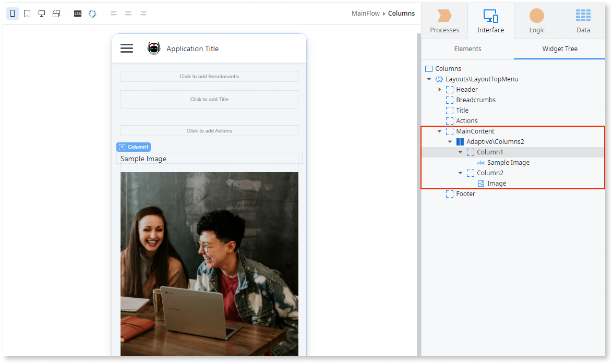This screenshot has height=364, width=613.
Task: Click the MainFlow breadcrumb link
Action: click(365, 14)
